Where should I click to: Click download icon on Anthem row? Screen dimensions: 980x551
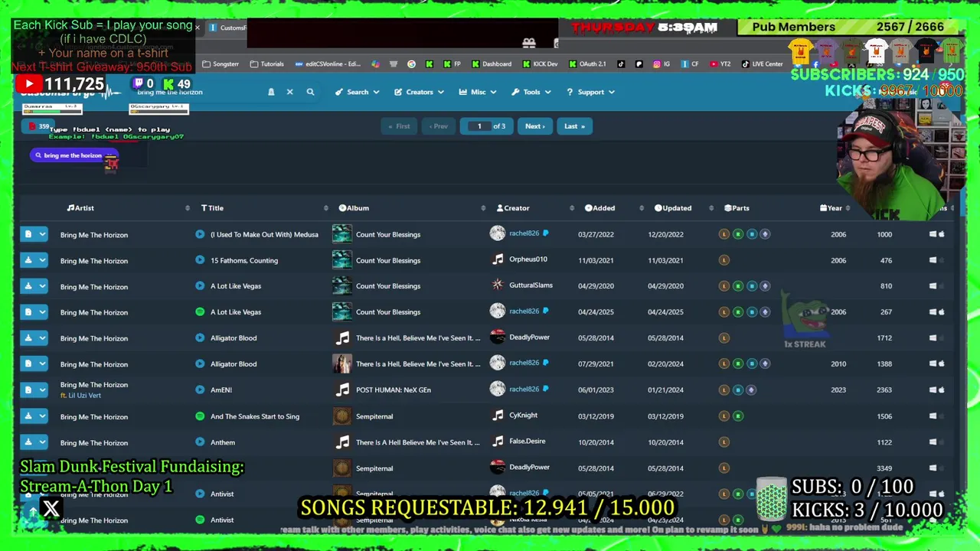28,442
